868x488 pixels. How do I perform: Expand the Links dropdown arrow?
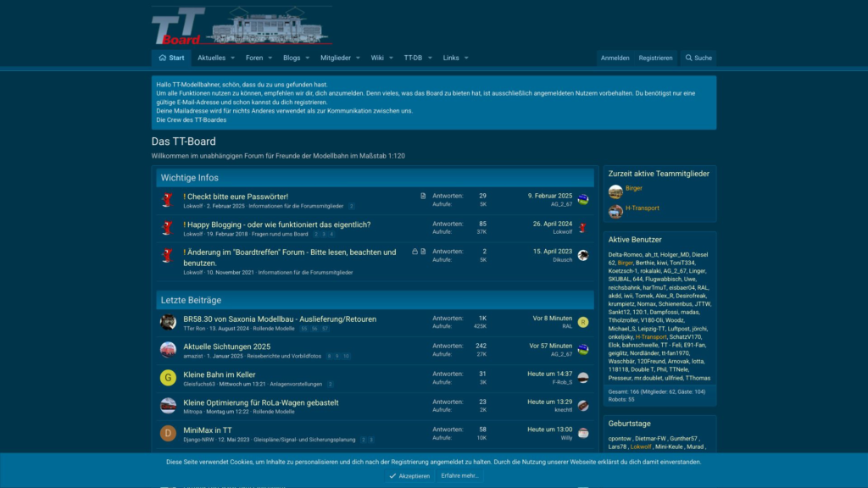[466, 58]
